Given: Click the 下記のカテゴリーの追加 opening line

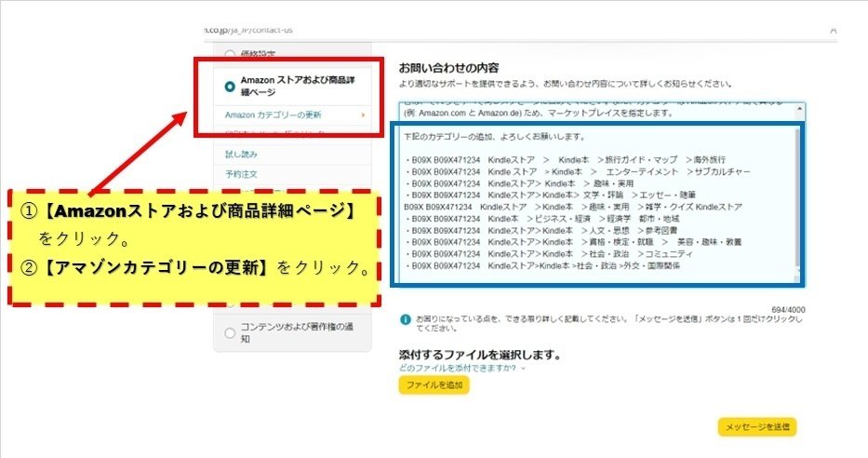Looking at the screenshot, I should [x=494, y=136].
